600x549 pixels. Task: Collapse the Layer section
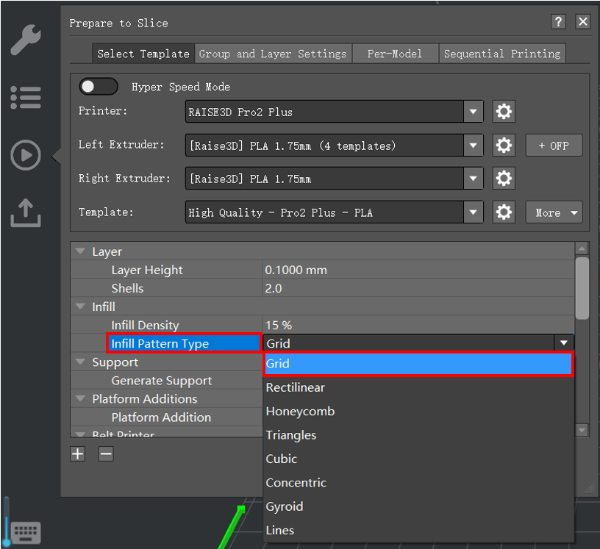point(80,252)
